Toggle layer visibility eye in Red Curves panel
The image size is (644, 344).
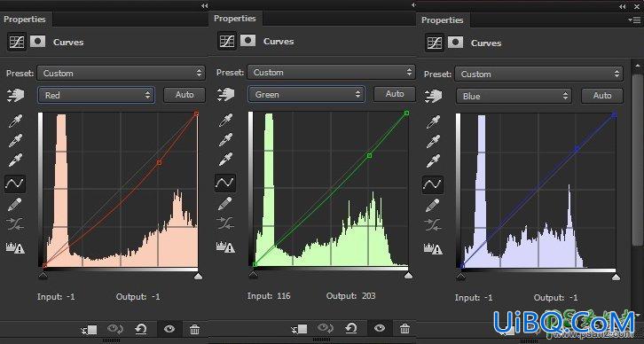point(169,329)
